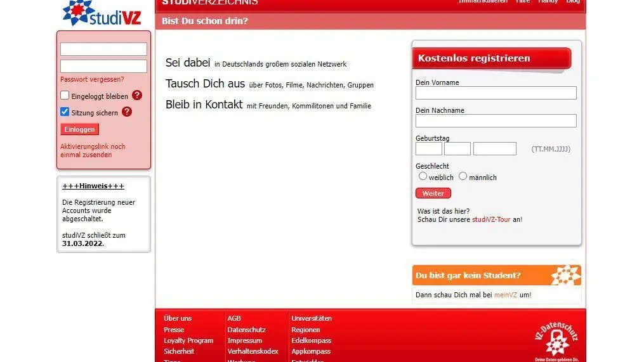The width and height of the screenshot is (644, 362).
Task: Open Über uns in the footer
Action: click(x=178, y=318)
